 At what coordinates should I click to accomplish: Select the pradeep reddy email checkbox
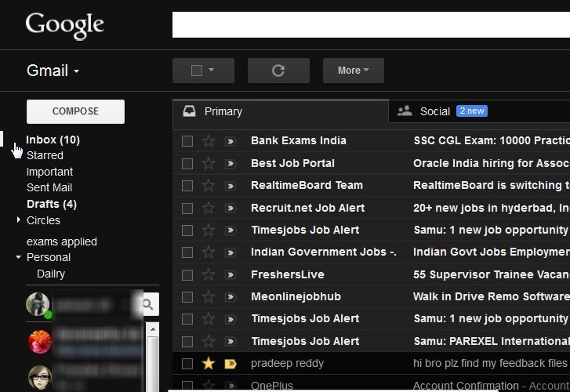click(187, 363)
